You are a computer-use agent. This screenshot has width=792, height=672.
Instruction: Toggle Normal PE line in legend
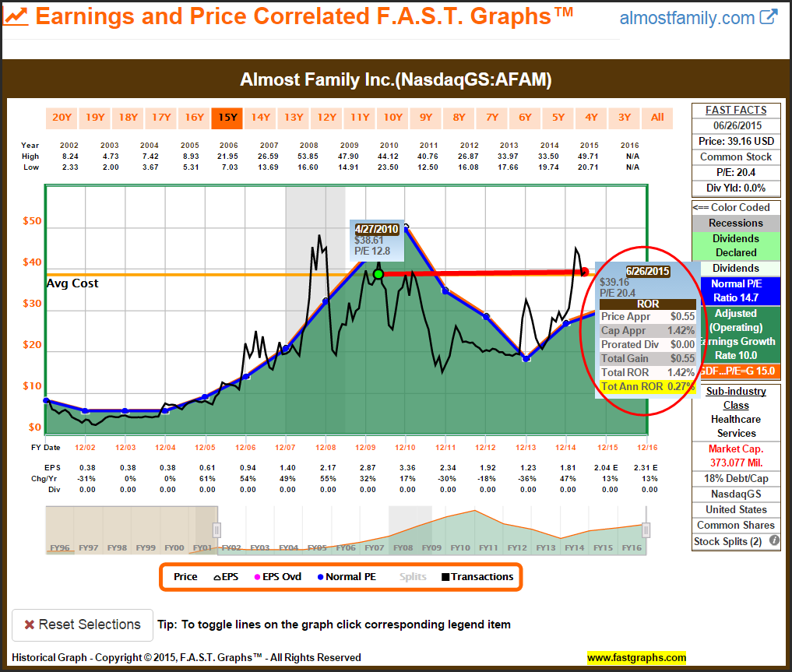[x=347, y=577]
